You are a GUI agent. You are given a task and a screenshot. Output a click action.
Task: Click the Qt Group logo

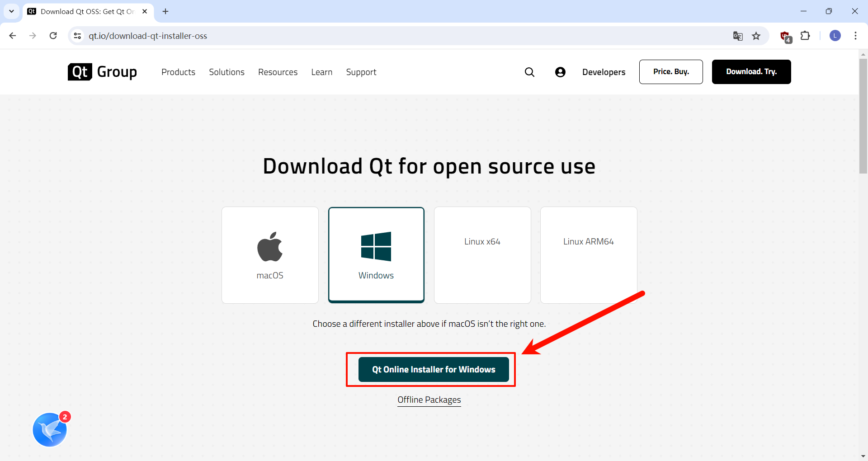(102, 72)
